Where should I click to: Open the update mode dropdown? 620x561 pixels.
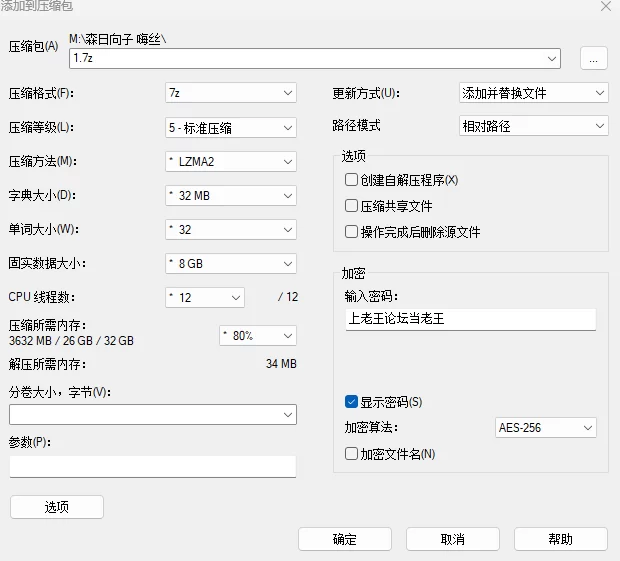click(534, 93)
